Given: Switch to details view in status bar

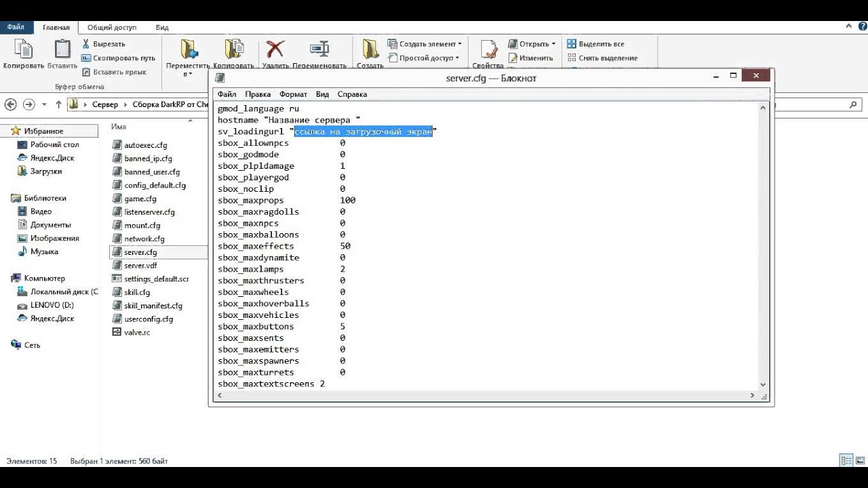Looking at the screenshot, I should pos(846,461).
